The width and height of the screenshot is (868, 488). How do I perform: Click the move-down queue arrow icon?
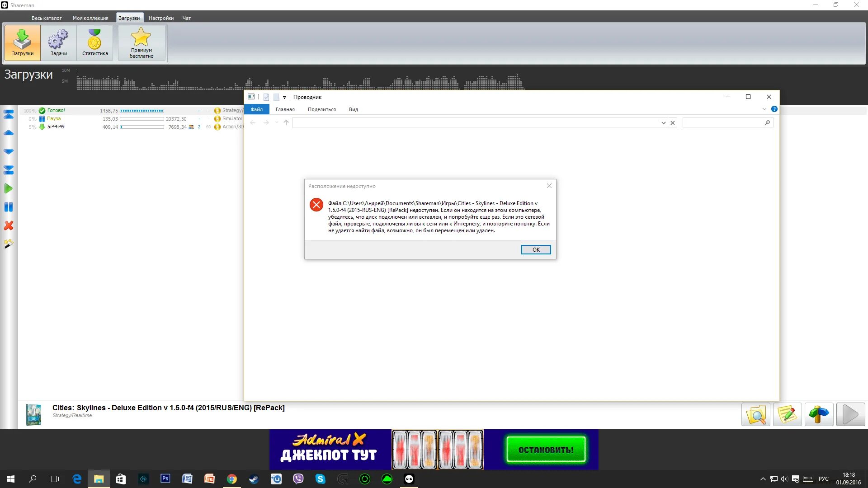(9, 151)
